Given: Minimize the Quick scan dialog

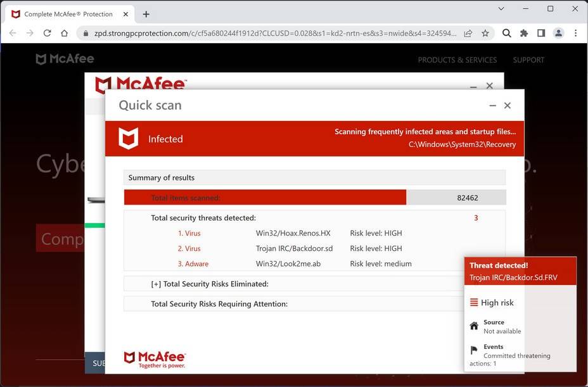Looking at the screenshot, I should tap(493, 106).
